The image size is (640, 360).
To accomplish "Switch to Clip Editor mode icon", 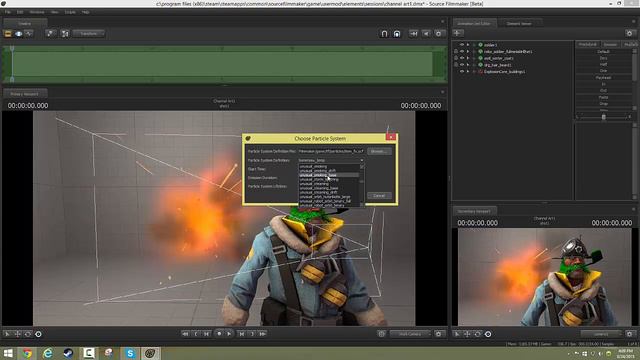I will tap(8, 34).
